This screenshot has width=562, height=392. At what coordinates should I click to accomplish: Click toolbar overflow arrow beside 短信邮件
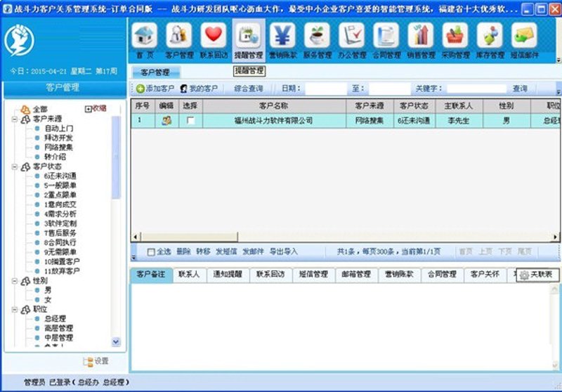click(558, 60)
